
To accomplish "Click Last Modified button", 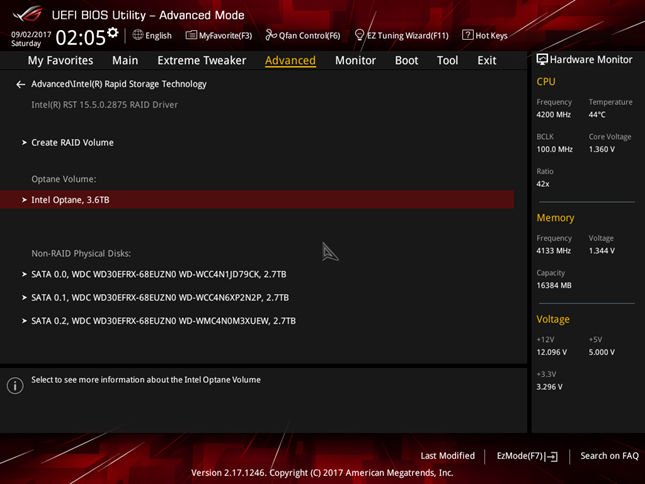I will [448, 456].
